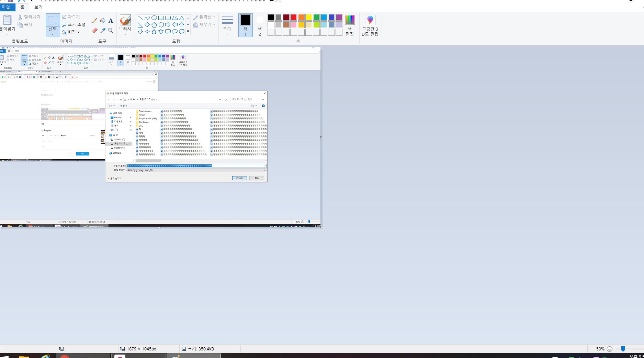Choose the Down arrow shape
The height and width of the screenshot is (358, 644).
pyautogui.click(x=140, y=32)
